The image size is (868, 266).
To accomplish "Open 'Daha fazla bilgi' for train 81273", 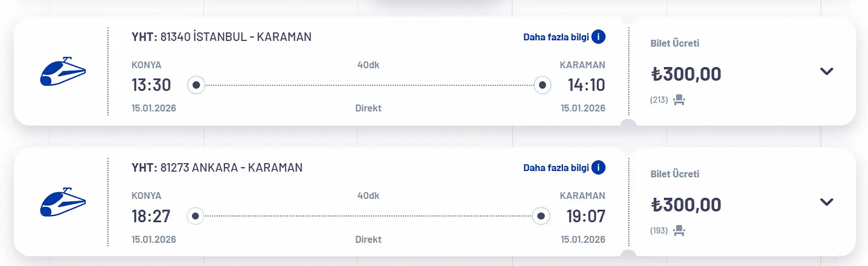I will pyautogui.click(x=556, y=168).
